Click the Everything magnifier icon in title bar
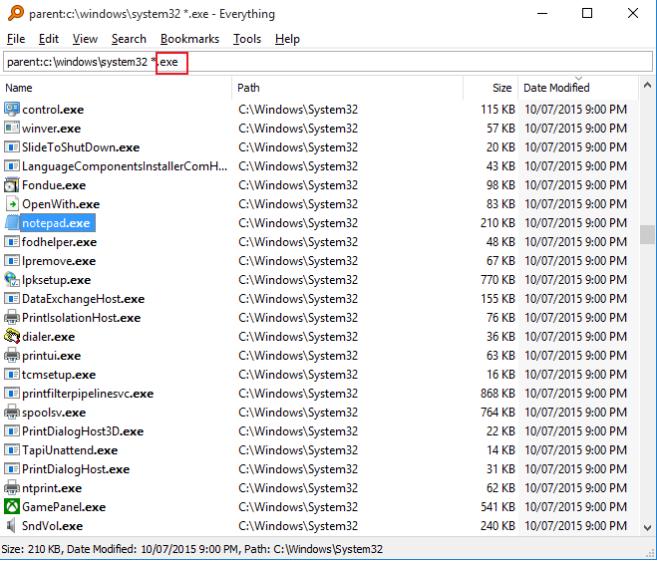The height and width of the screenshot is (561, 657). [12, 14]
